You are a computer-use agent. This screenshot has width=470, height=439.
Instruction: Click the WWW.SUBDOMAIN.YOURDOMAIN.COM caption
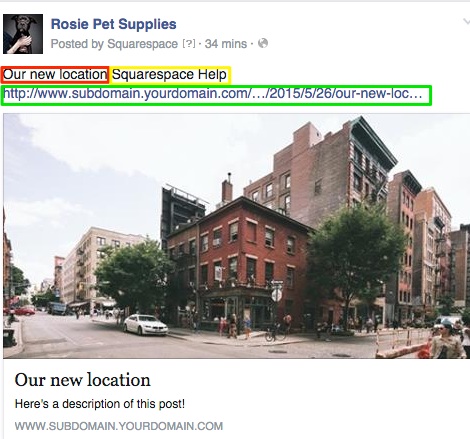119,426
